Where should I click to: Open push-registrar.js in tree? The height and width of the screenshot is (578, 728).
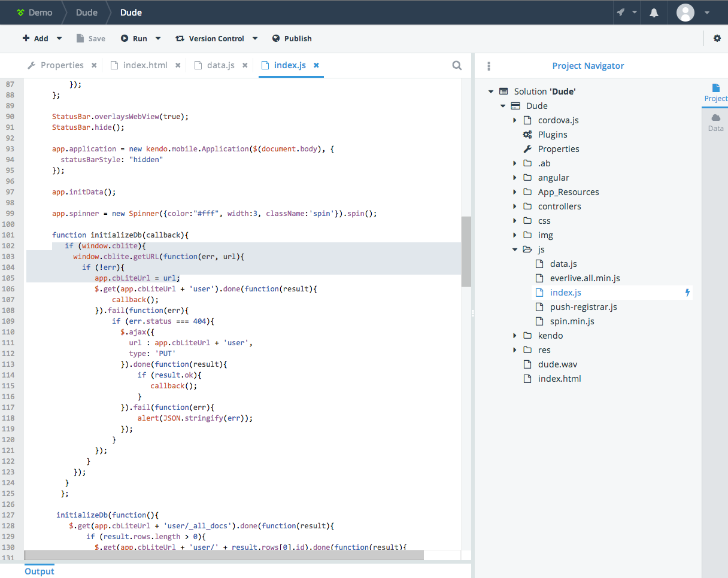pyautogui.click(x=584, y=307)
